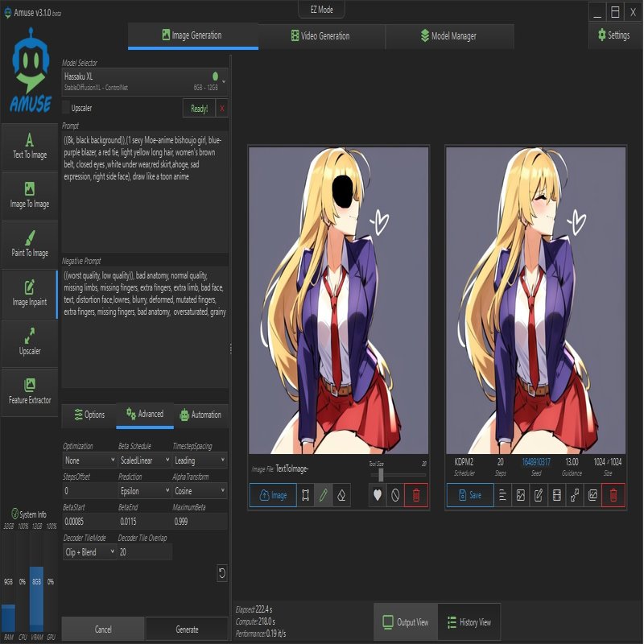Toggle EZ Mode at the top
Viewport: 644px width, 644px height.
click(x=321, y=10)
